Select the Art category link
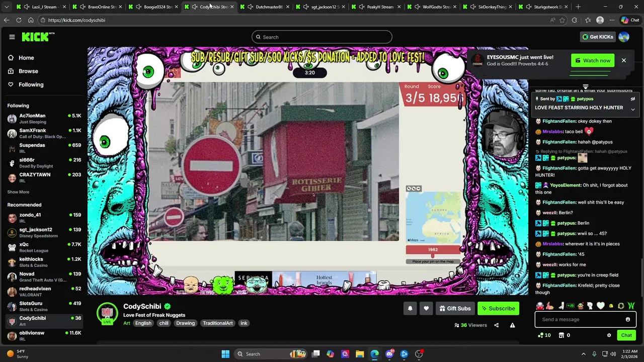The width and height of the screenshot is (644, 362). [127, 323]
